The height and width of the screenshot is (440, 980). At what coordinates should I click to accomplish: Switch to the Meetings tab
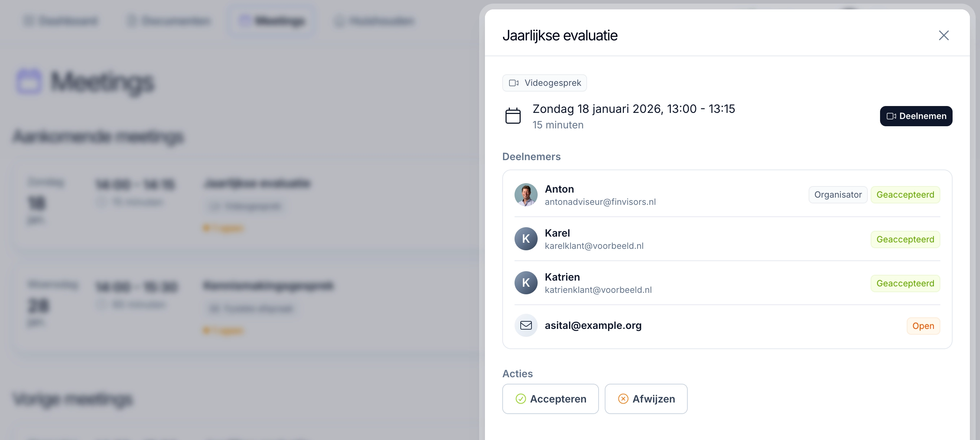point(272,21)
